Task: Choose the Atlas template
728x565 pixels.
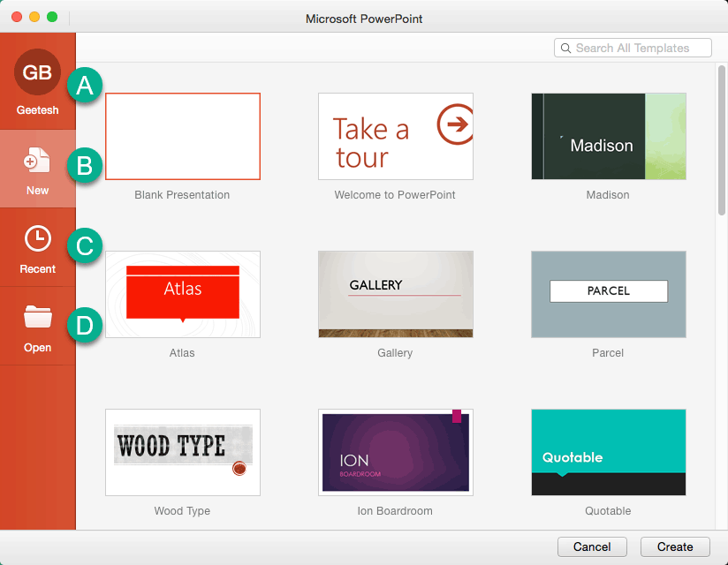Action: pos(182,294)
